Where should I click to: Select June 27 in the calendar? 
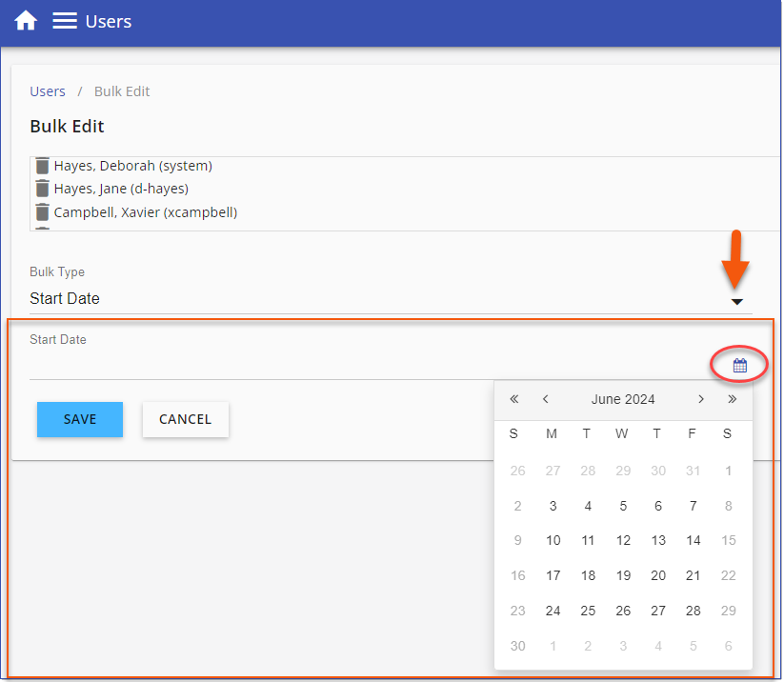(x=658, y=610)
